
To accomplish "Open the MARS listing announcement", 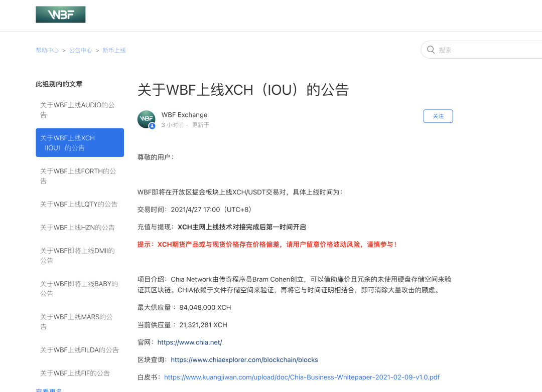I will point(76,321).
